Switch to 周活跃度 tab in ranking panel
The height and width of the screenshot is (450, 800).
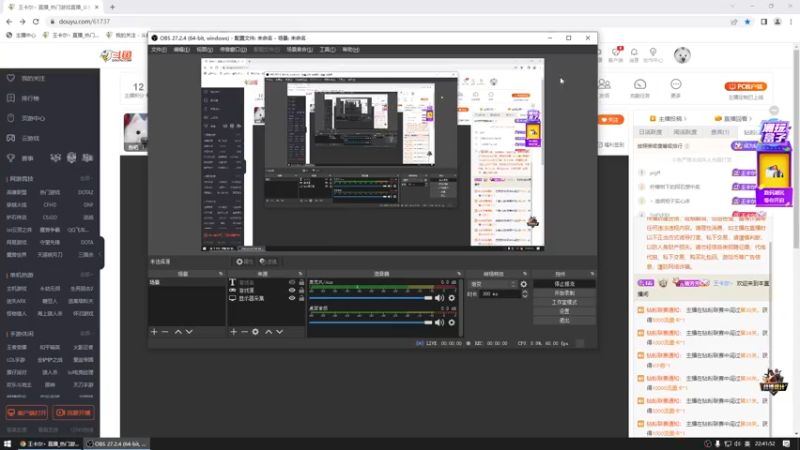click(x=685, y=132)
